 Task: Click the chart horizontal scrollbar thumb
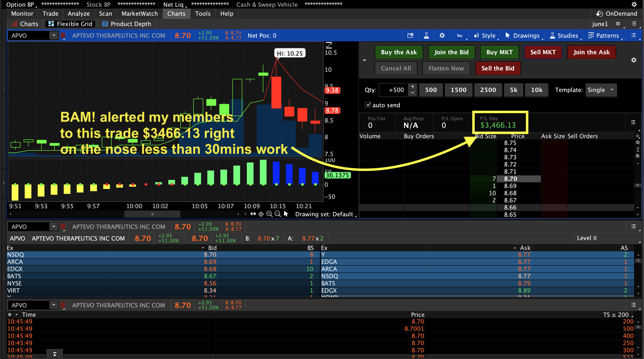[x=152, y=214]
